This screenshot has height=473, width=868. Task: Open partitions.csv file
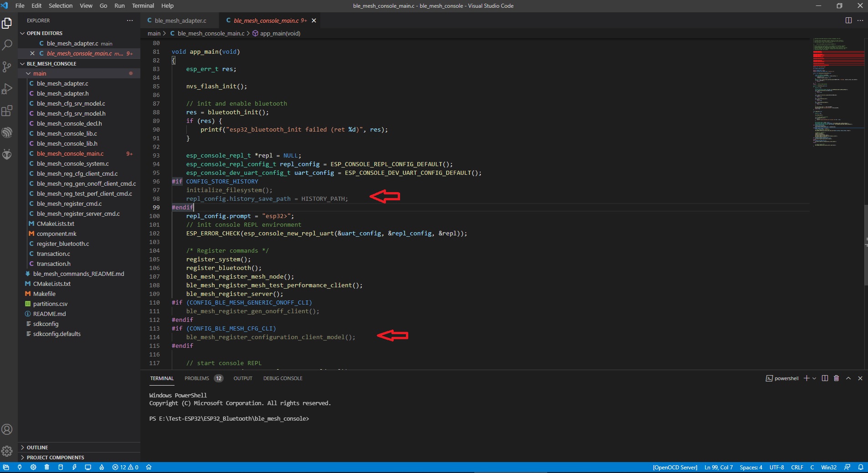click(50, 304)
